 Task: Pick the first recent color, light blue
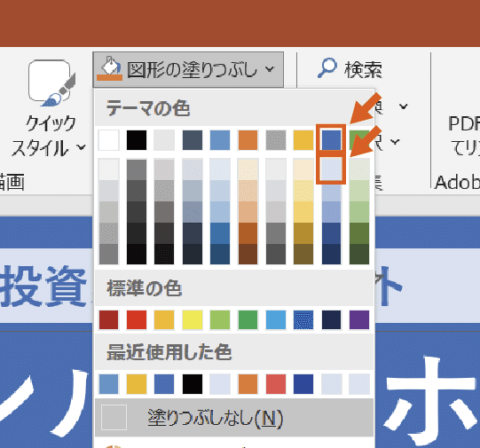(108, 384)
